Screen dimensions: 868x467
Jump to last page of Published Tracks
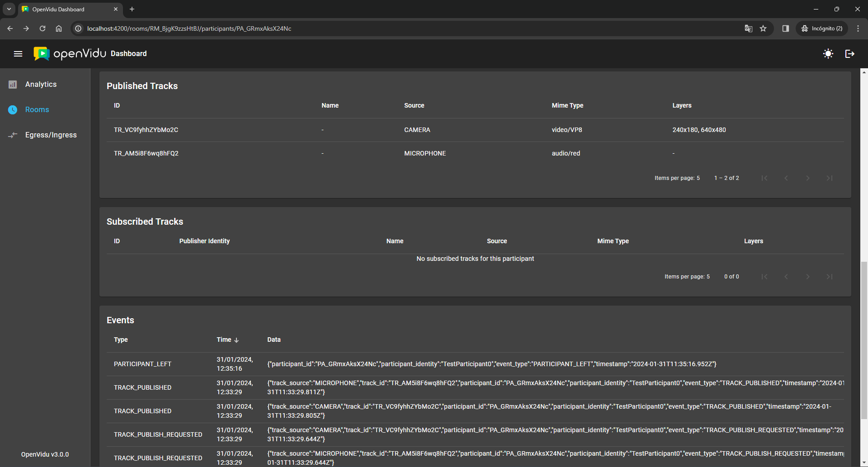829,178
